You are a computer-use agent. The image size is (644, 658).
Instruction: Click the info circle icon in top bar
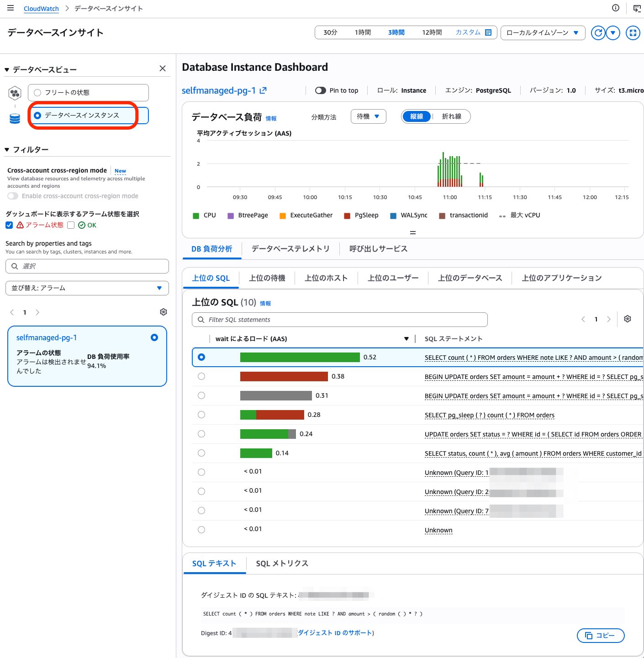[616, 8]
